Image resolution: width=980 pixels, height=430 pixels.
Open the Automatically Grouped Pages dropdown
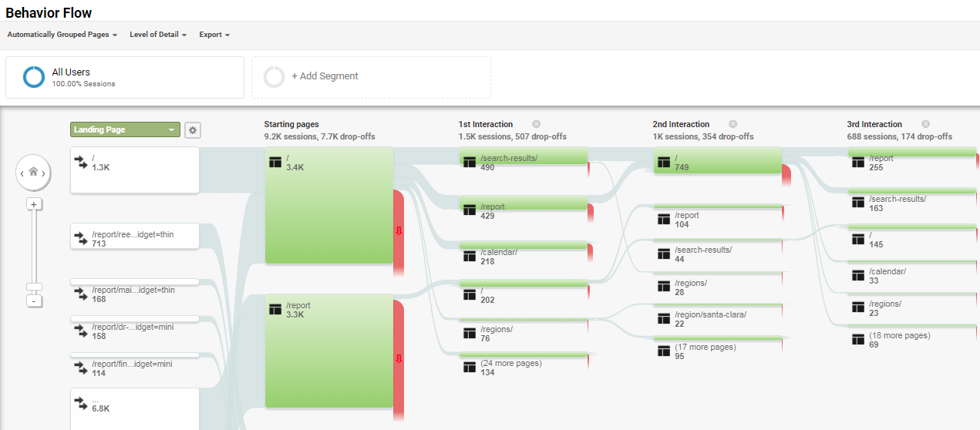point(62,35)
